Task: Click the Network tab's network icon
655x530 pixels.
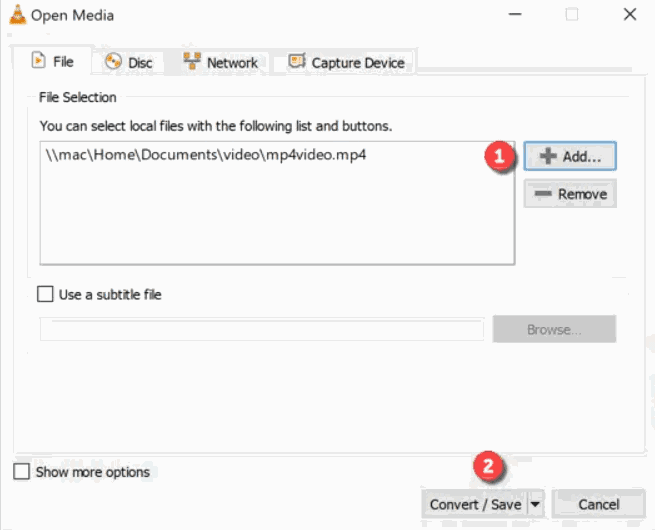Action: coord(192,61)
